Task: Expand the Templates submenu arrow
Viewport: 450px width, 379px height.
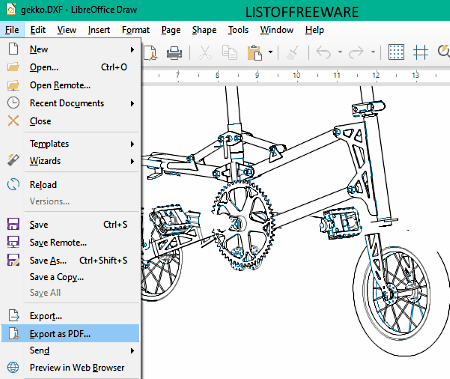Action: (x=132, y=144)
